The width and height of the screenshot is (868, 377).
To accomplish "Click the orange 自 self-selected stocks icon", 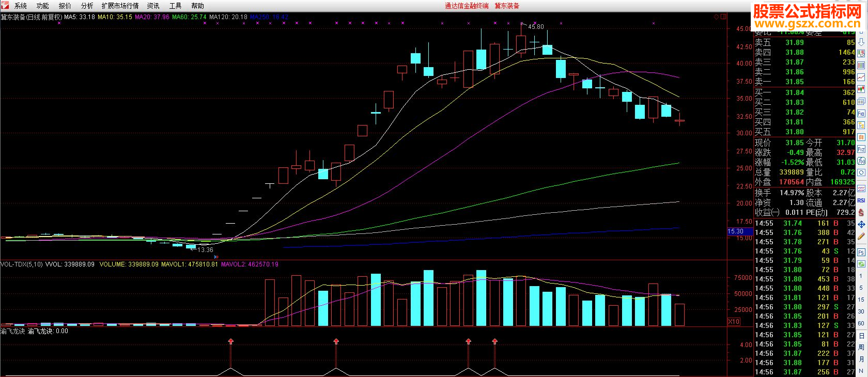I will [861, 137].
